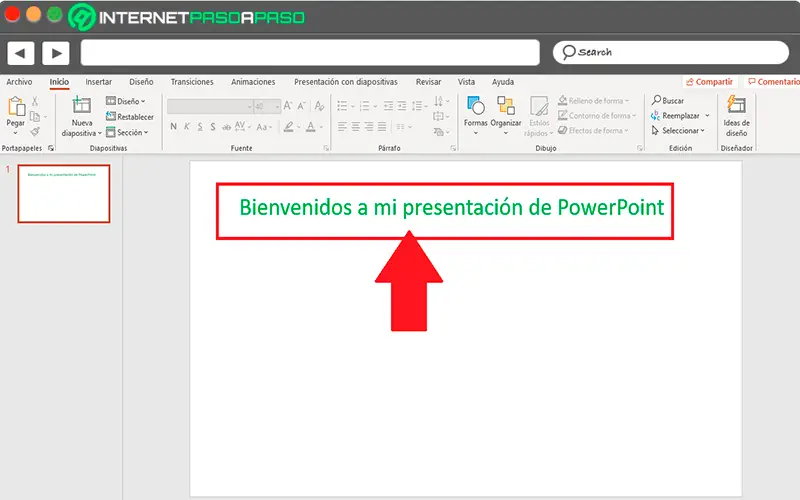Click the Format Painter brush icon
Viewport: 800px width, 500px height.
point(35,132)
